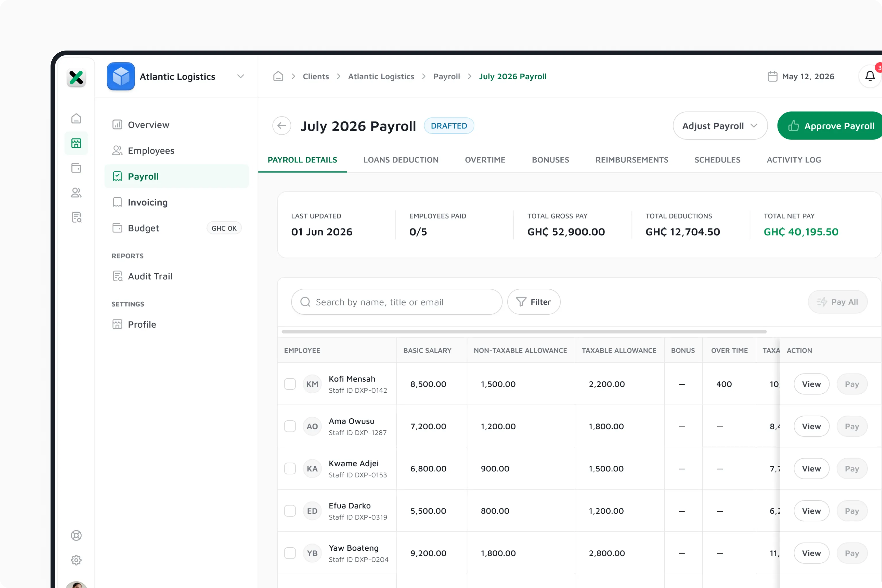Click Pay for Yaw Boateng

[852, 553]
